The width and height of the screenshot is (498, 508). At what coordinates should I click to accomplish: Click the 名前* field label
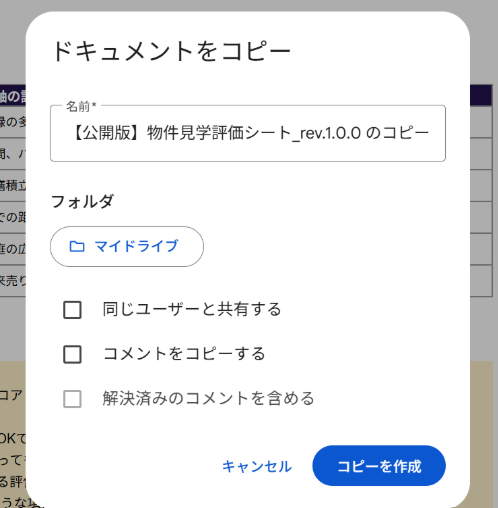tap(81, 107)
